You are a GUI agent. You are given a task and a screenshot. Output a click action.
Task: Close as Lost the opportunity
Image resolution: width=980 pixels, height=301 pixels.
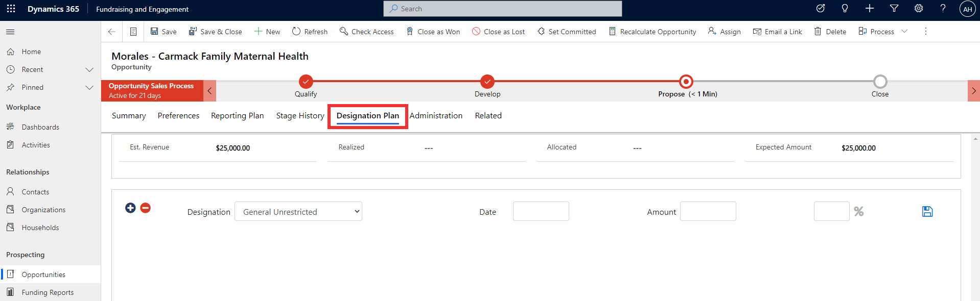(x=498, y=32)
